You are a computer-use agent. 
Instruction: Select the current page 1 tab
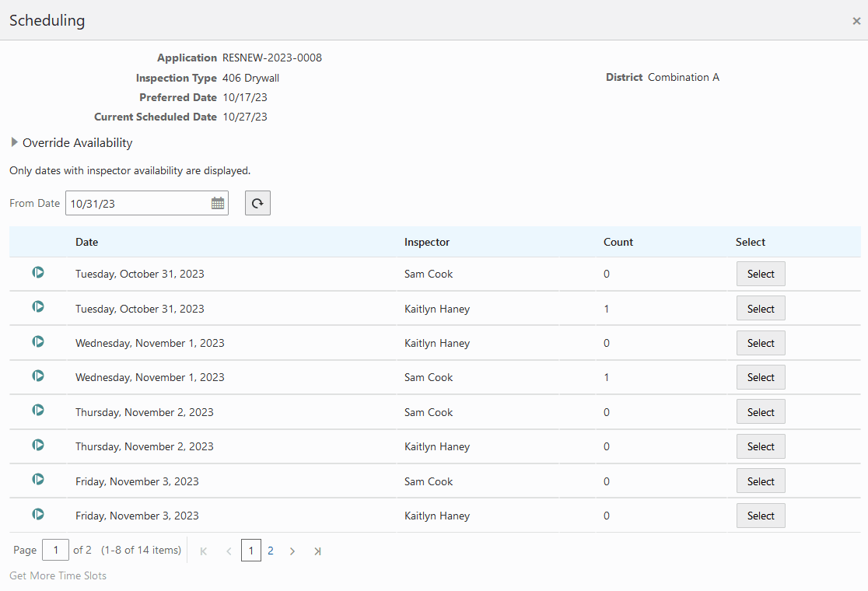[250, 550]
